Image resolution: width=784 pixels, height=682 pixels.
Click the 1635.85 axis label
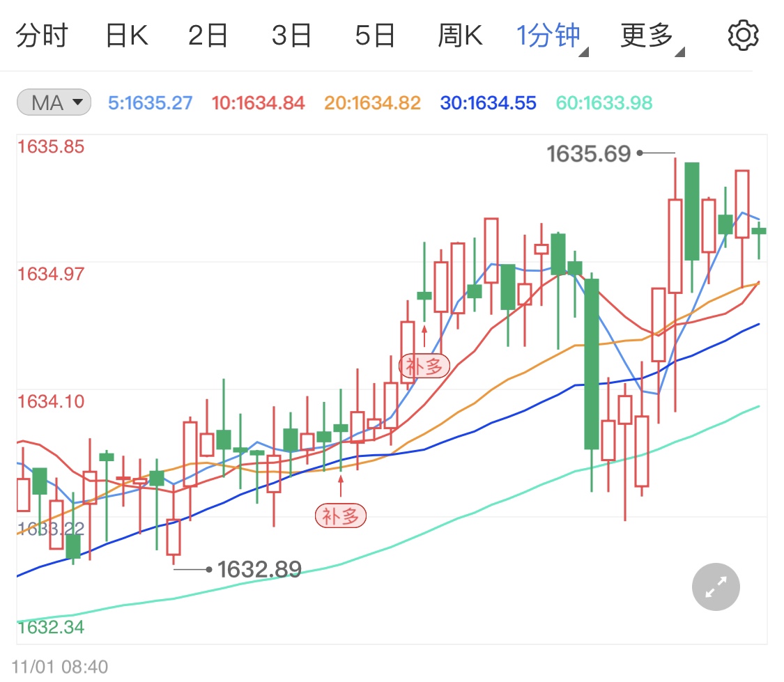[x=50, y=147]
